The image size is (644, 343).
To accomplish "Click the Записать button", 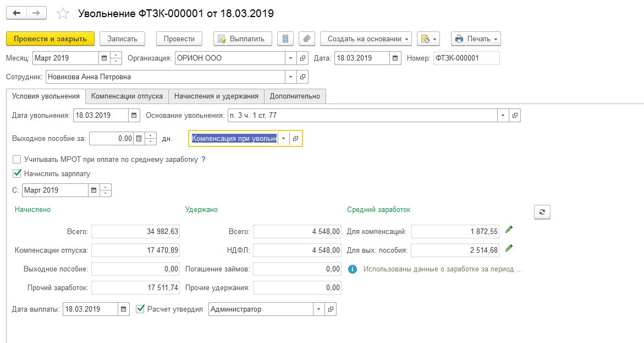I will pyautogui.click(x=123, y=39).
